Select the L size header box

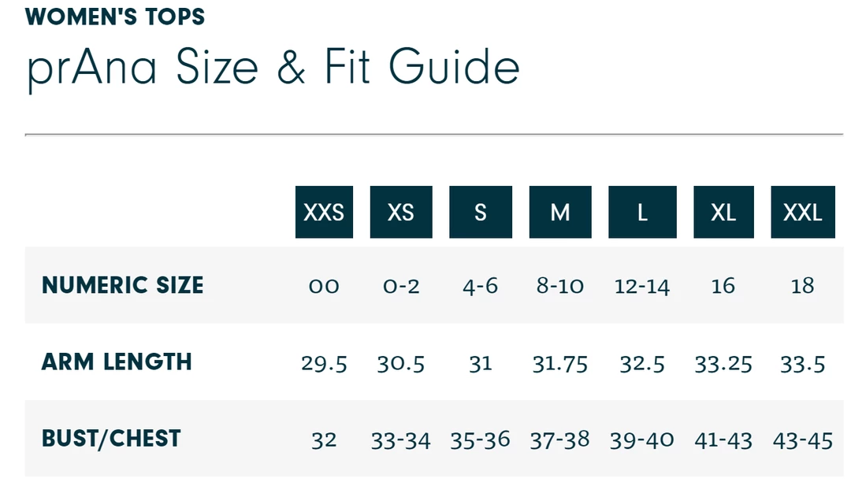pos(642,212)
